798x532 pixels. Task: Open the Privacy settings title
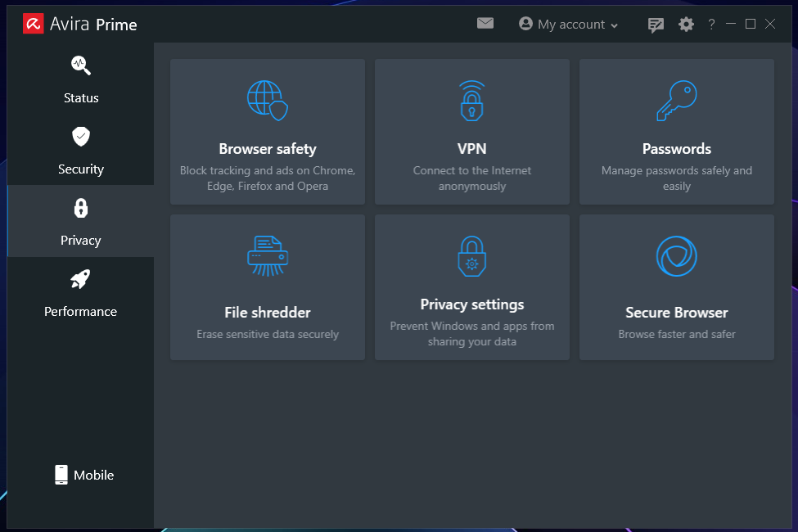pos(471,304)
